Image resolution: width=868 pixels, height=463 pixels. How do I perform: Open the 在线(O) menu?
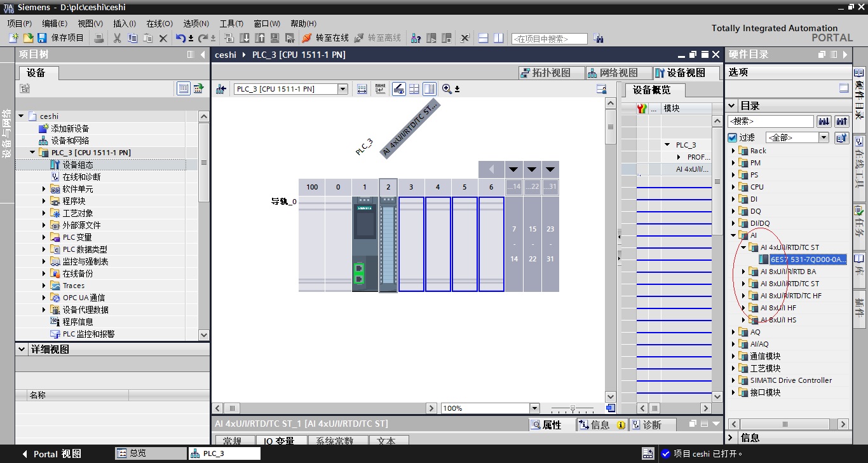[x=159, y=24]
